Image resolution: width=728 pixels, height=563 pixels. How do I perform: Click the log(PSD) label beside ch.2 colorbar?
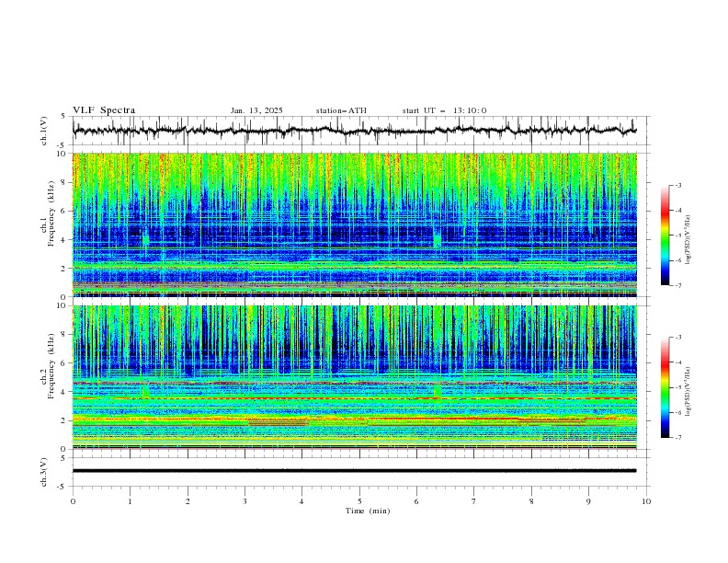pyautogui.click(x=688, y=392)
